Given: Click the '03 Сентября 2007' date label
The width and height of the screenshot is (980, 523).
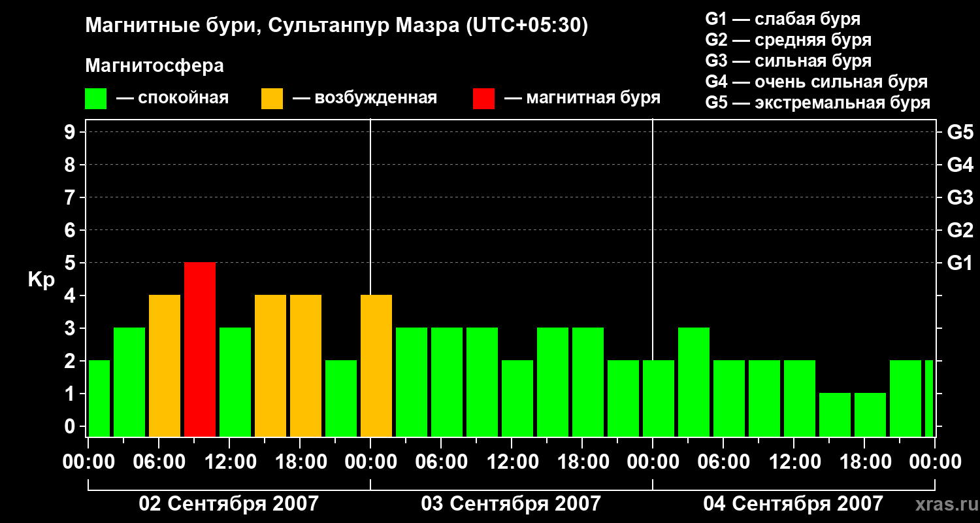Looking at the screenshot, I should point(511,504).
